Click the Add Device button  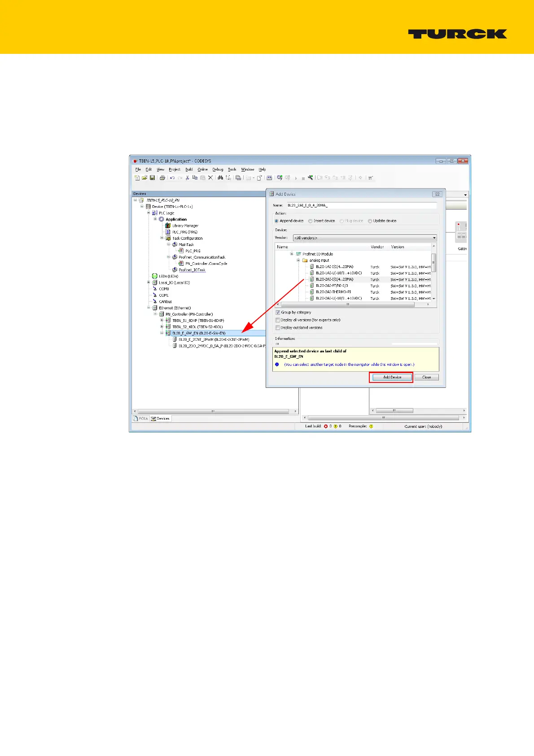pos(392,377)
